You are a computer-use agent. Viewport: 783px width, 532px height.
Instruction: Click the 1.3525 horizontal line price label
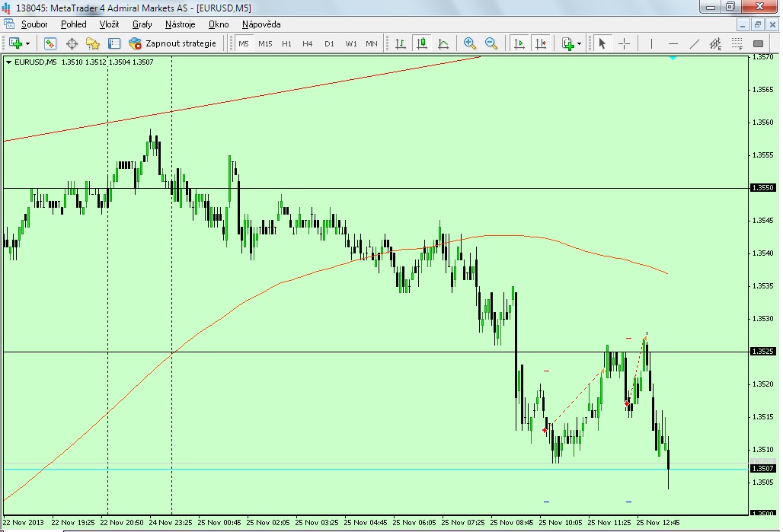(x=762, y=352)
